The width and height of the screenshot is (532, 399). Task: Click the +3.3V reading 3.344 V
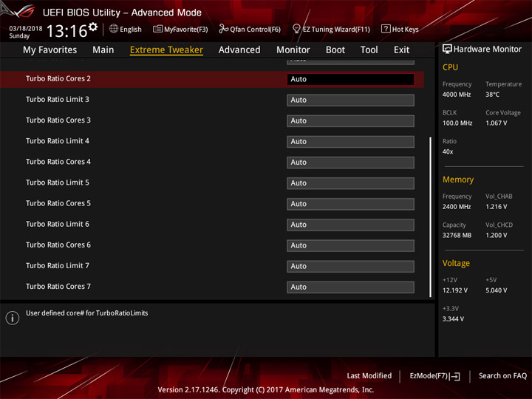click(453, 319)
